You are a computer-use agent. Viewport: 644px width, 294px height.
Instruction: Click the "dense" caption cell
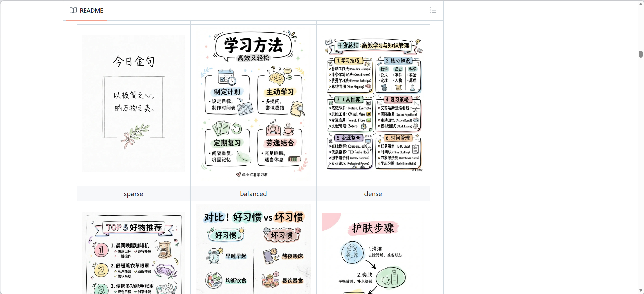[373, 194]
